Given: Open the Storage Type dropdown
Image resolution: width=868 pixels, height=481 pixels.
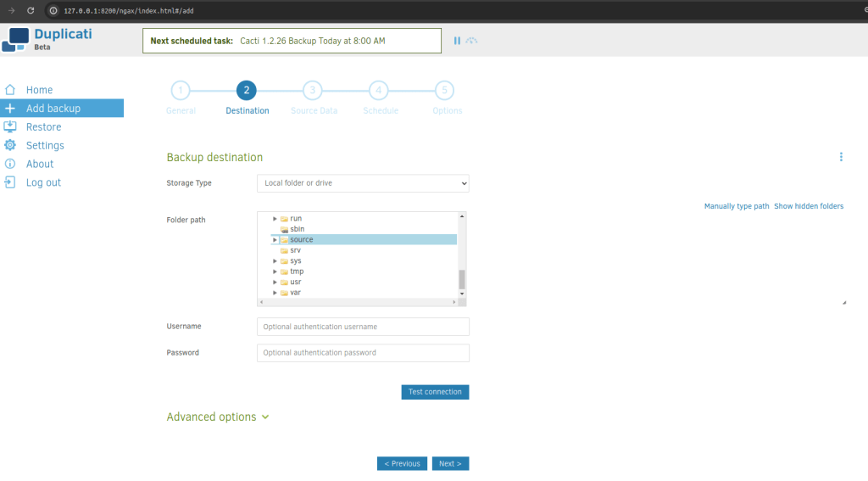Looking at the screenshot, I should (363, 183).
